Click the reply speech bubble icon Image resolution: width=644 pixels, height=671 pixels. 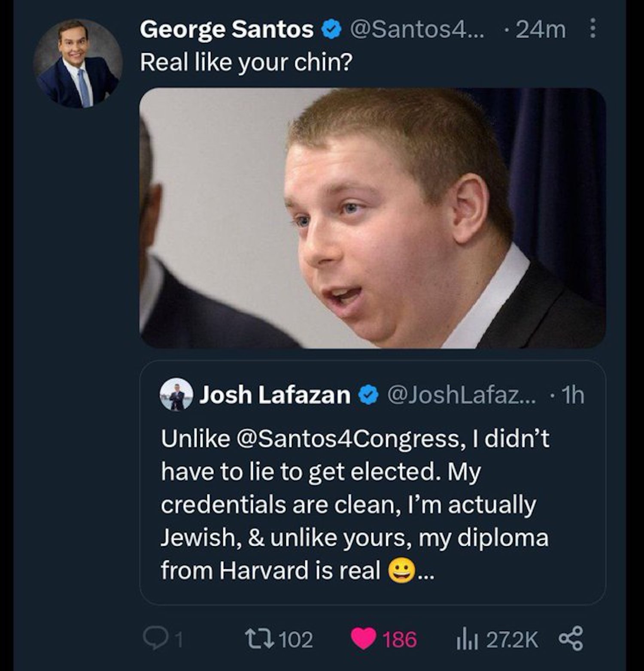(x=152, y=639)
